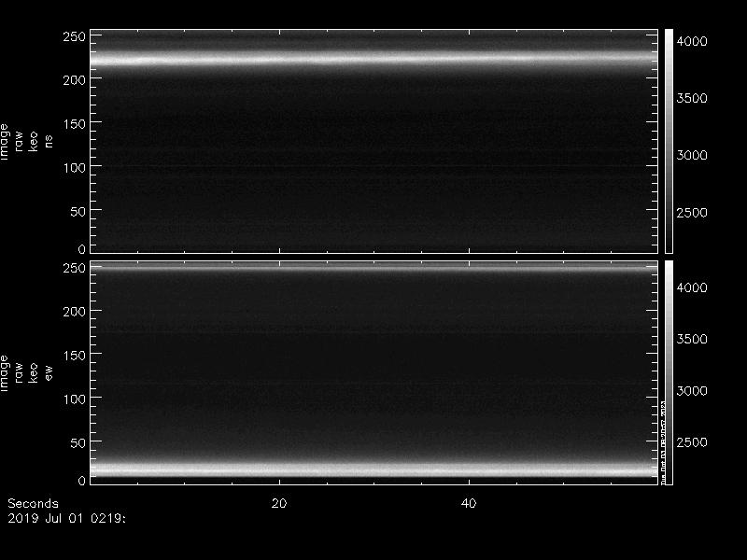Click the '100' tick label on the ew keogram
The width and height of the screenshot is (747, 560).
75,399
